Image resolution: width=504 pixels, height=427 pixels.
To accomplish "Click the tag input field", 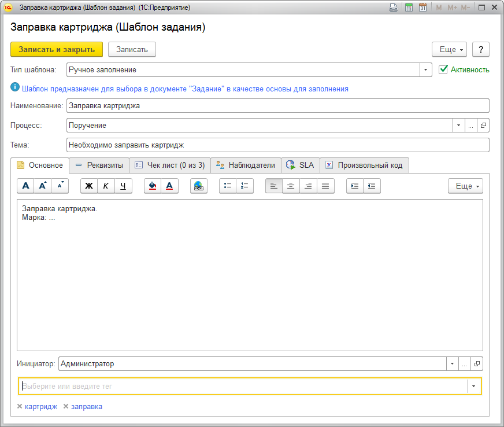I will [243, 386].
